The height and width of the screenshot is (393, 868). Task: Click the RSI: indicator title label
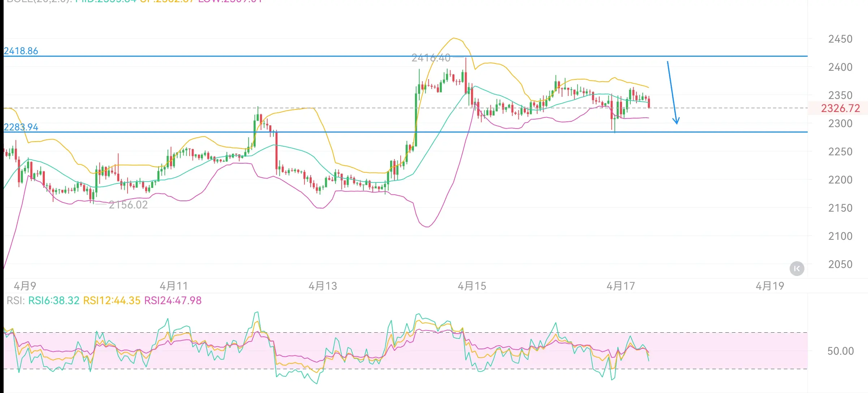coord(16,301)
